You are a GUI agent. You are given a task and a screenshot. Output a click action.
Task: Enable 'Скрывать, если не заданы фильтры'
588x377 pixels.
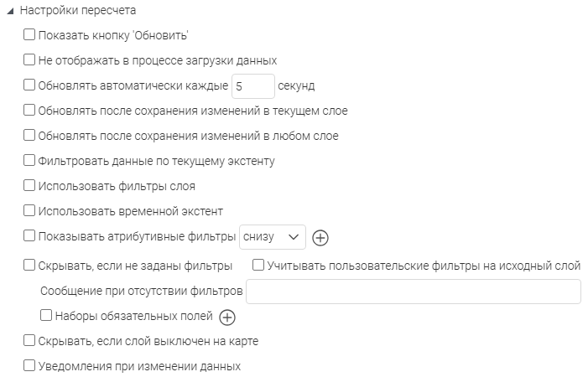(x=30, y=266)
